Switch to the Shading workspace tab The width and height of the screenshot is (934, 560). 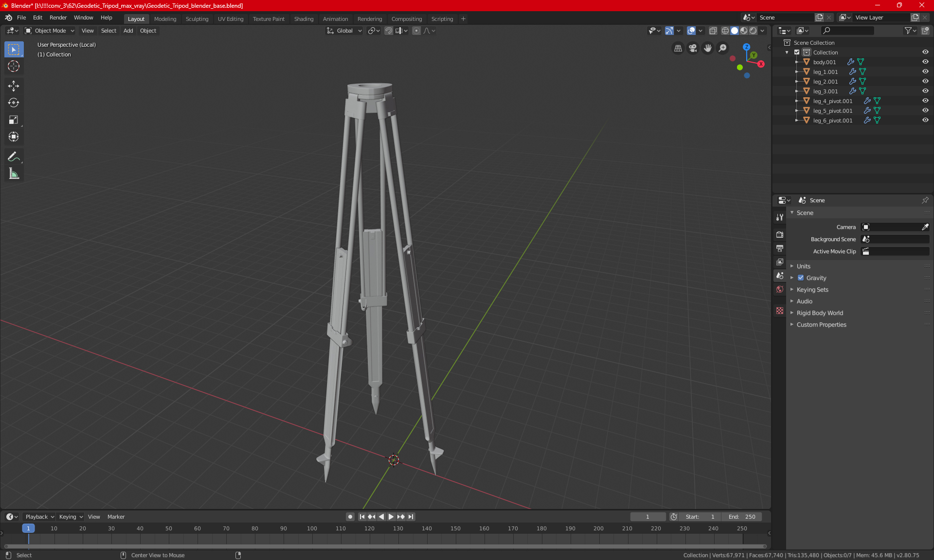click(x=304, y=19)
